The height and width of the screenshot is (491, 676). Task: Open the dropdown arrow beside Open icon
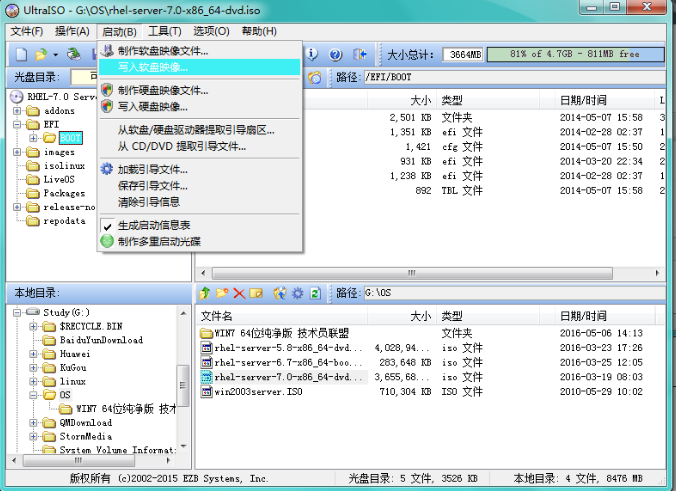click(x=56, y=55)
